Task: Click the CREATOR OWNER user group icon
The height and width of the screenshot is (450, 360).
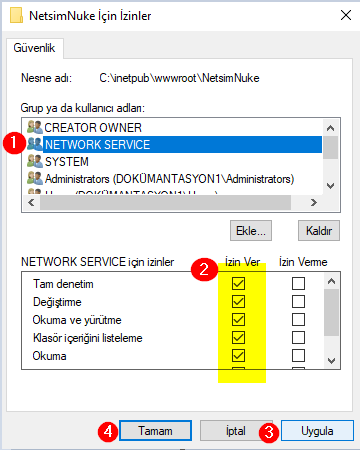Action: [x=35, y=127]
